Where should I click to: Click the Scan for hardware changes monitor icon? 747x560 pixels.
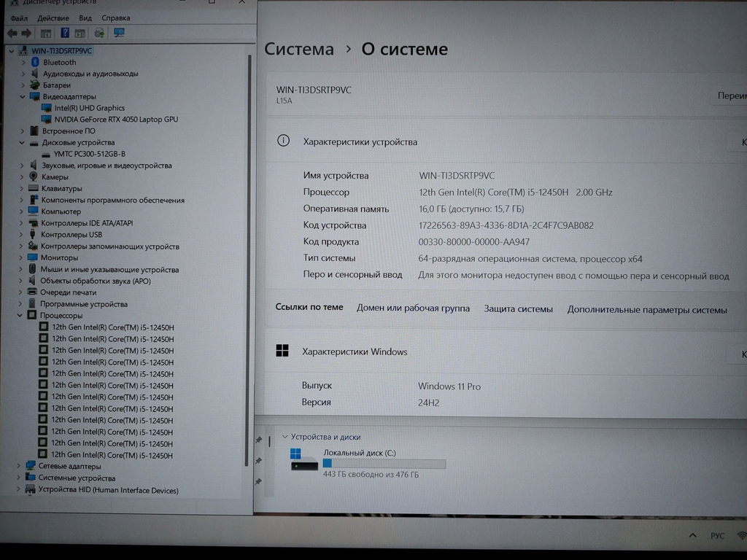(120, 34)
